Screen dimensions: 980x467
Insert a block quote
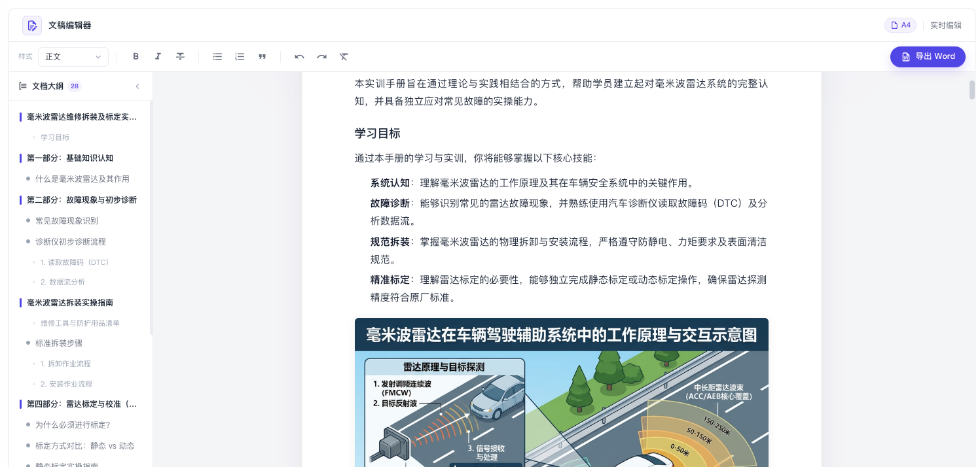point(262,57)
